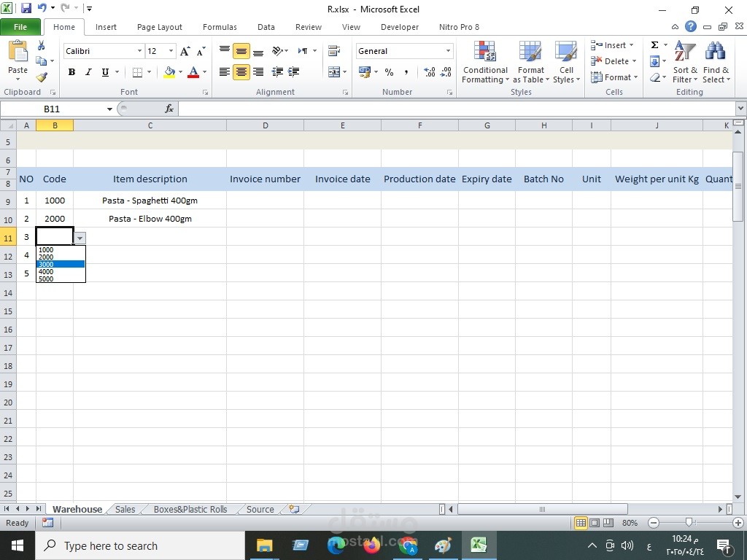Open File Explorer from taskbar
Image resolution: width=747 pixels, height=560 pixels.
pyautogui.click(x=264, y=545)
